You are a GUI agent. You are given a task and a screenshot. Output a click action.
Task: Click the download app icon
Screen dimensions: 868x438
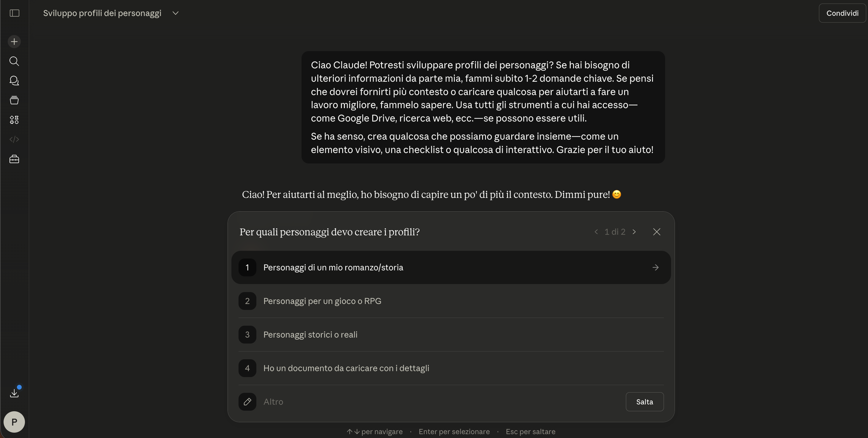(14, 393)
